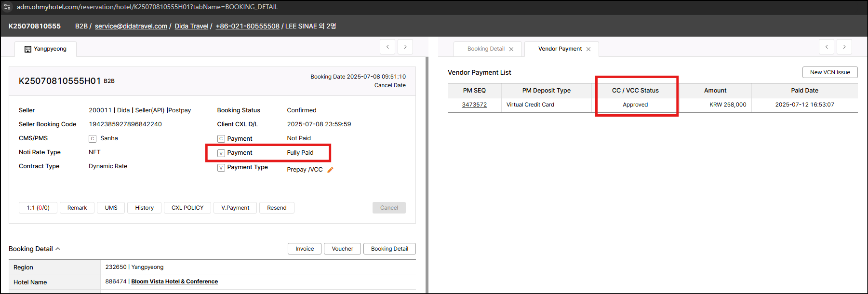
Task: Open Bloom Vista Hotel & Conference link
Action: [174, 281]
